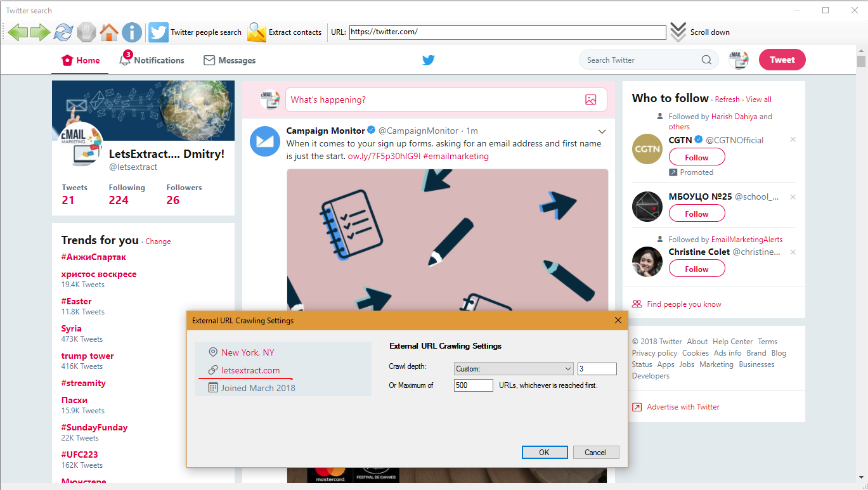
Task: Click the URL address field
Action: pyautogui.click(x=507, y=32)
